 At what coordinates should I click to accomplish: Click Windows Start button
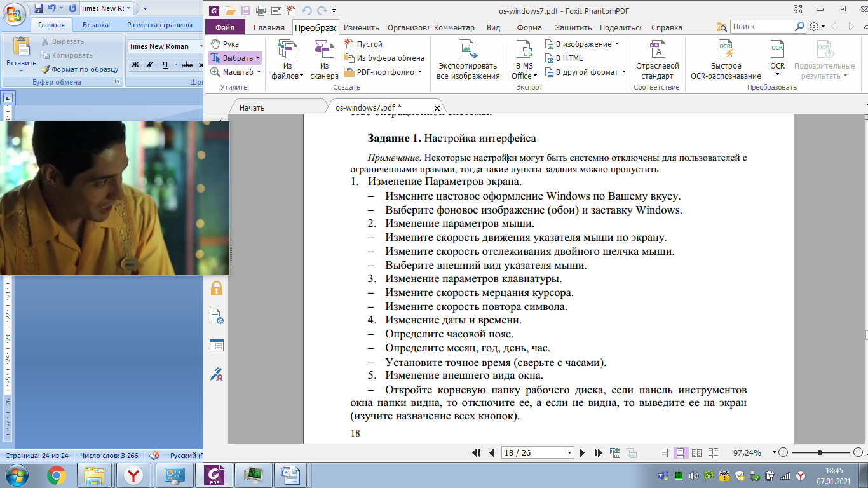coord(16,475)
